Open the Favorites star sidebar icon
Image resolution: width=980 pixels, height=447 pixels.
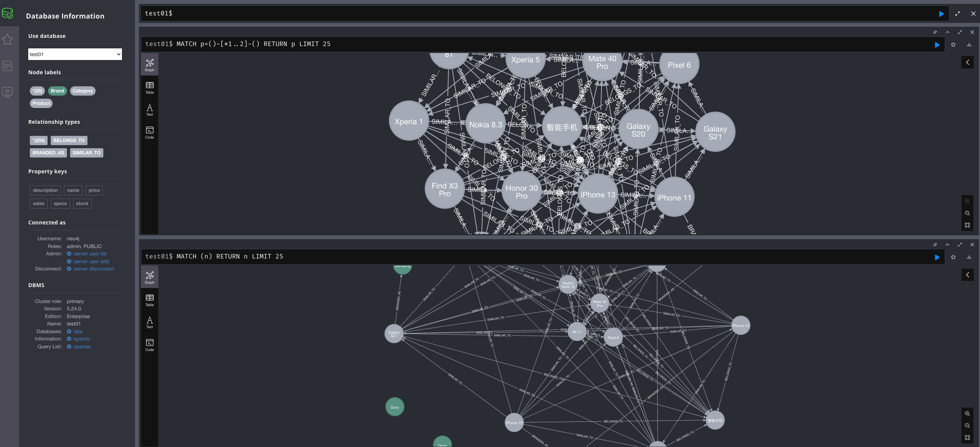pyautogui.click(x=7, y=39)
